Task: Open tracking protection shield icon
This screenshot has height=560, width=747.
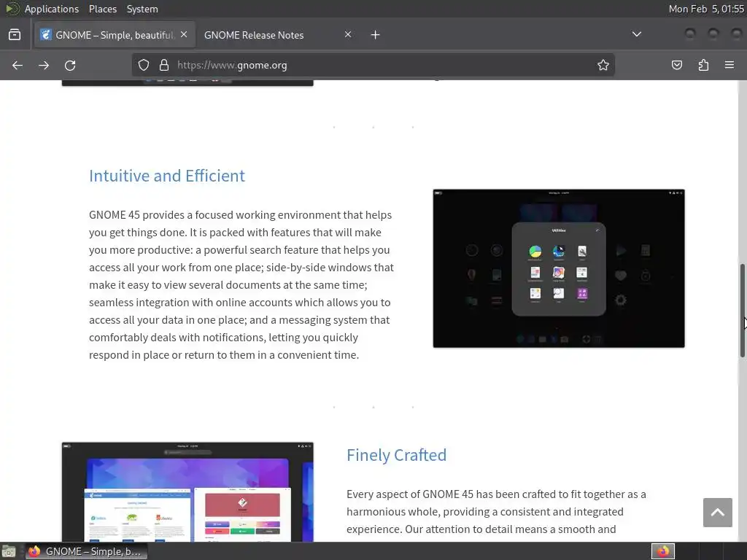Action: point(144,65)
